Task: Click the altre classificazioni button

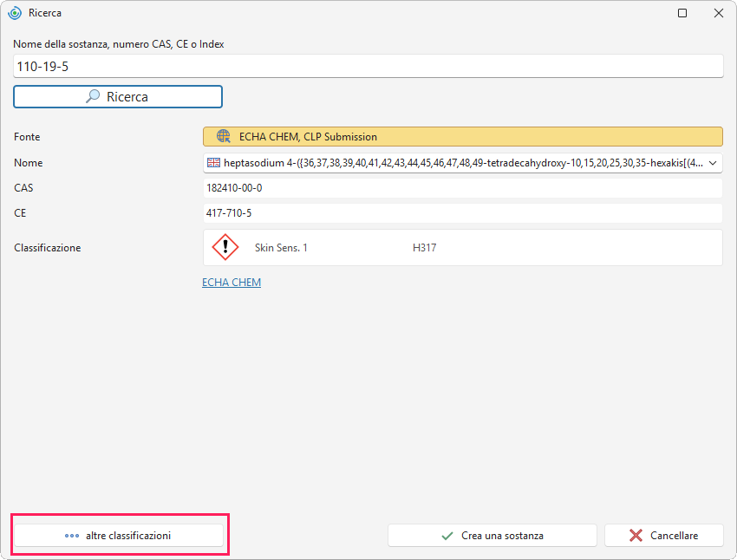Action: click(119, 536)
